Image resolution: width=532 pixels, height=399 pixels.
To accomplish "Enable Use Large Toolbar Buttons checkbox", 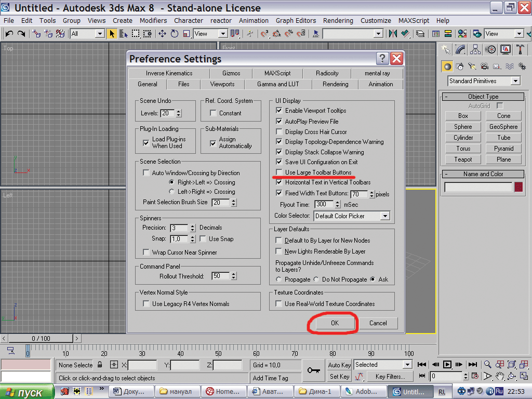I will [279, 172].
